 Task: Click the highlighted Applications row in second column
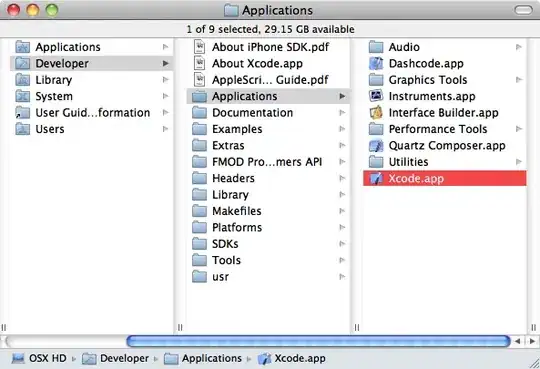coord(268,96)
